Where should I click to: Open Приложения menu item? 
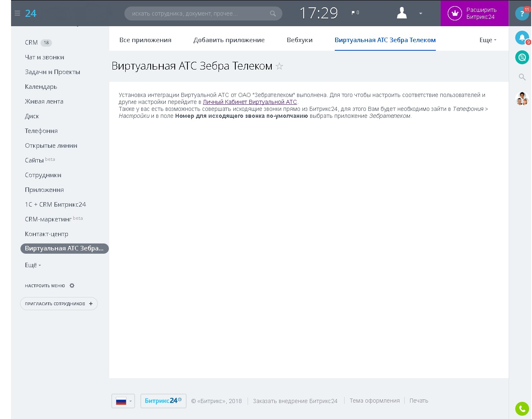[x=44, y=190]
